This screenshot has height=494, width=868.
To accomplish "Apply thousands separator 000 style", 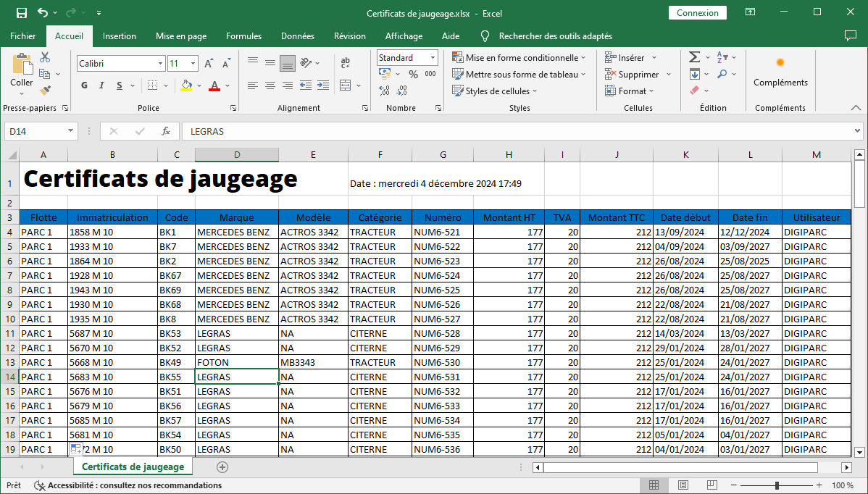I will pos(430,74).
